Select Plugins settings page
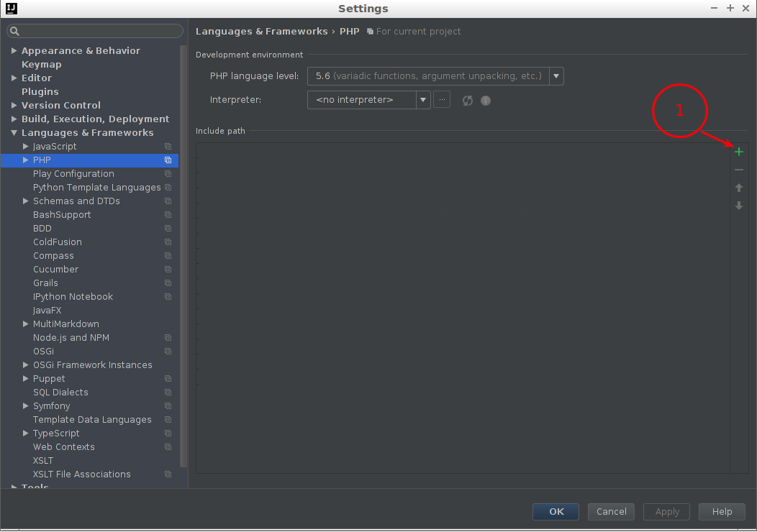 pyautogui.click(x=40, y=91)
